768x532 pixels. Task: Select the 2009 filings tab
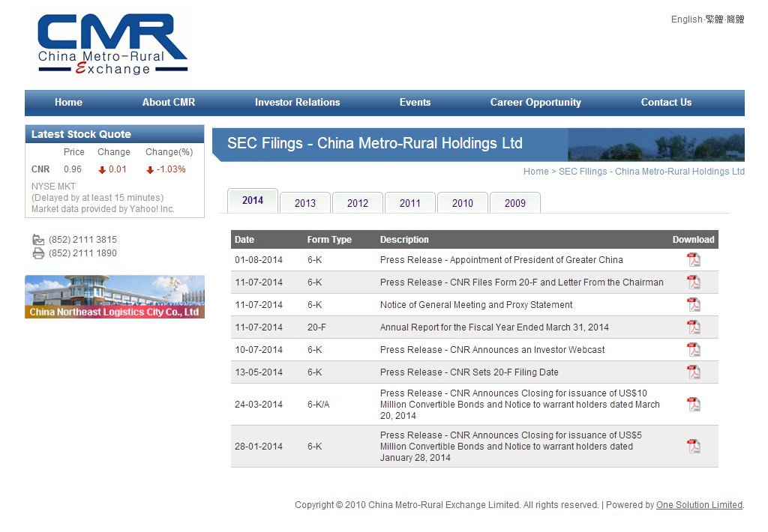pos(515,203)
